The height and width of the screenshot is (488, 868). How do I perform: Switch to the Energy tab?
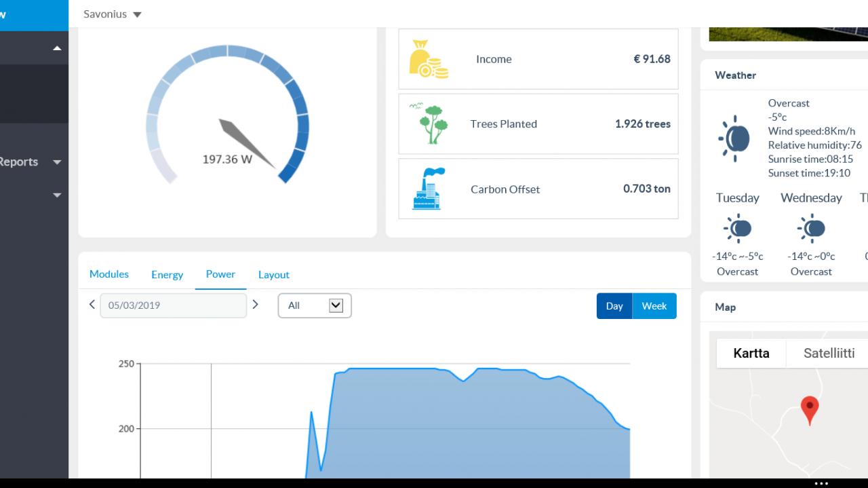coord(167,274)
